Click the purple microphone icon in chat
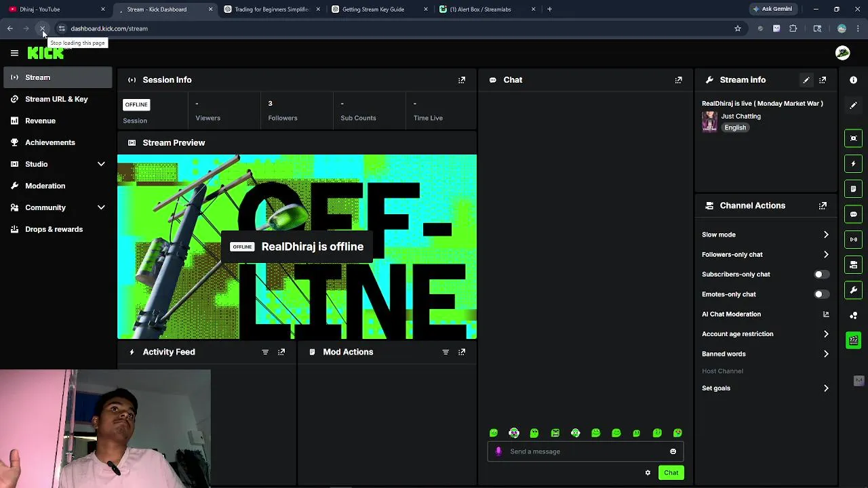868x488 pixels. (x=498, y=451)
